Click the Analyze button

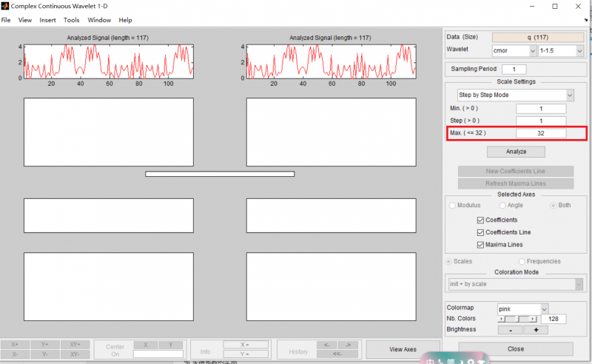pos(516,151)
